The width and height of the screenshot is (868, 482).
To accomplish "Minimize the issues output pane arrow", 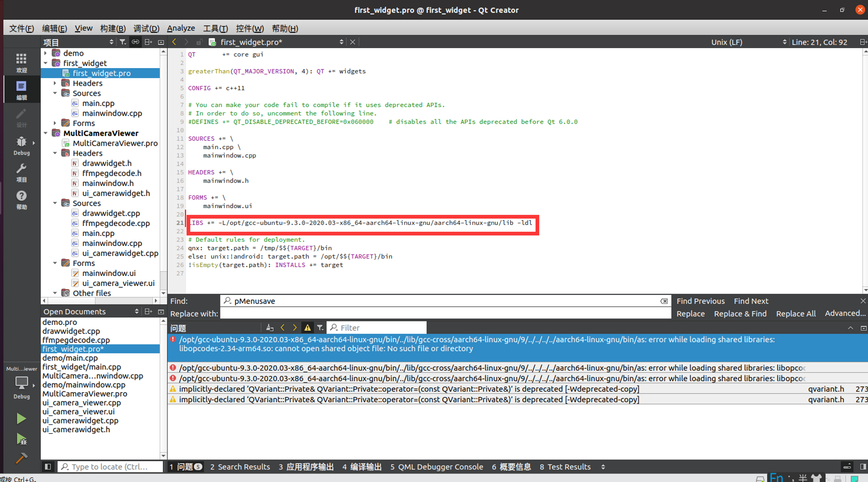I will click(x=850, y=328).
